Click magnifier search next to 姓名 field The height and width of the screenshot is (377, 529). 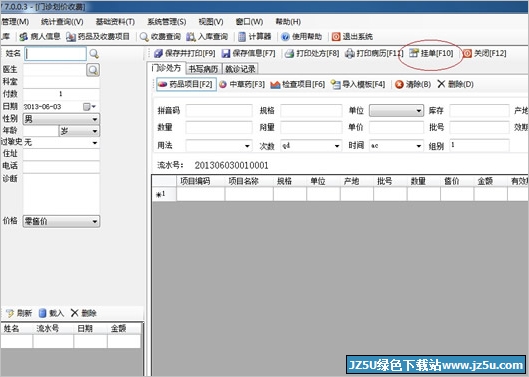coord(94,53)
